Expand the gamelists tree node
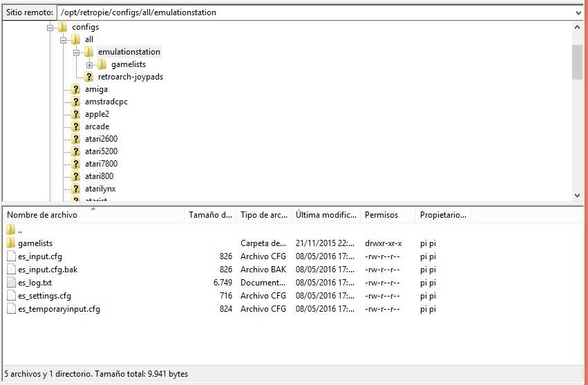 (x=89, y=65)
